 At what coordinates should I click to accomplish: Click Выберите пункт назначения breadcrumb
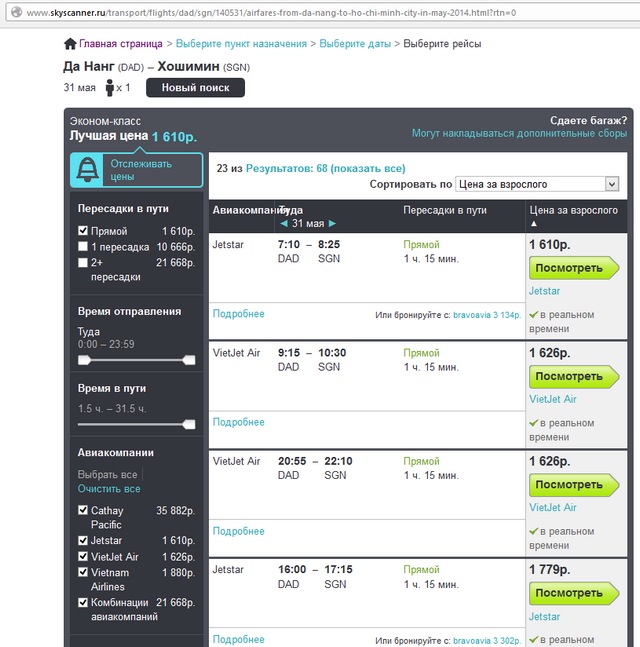coord(241,44)
